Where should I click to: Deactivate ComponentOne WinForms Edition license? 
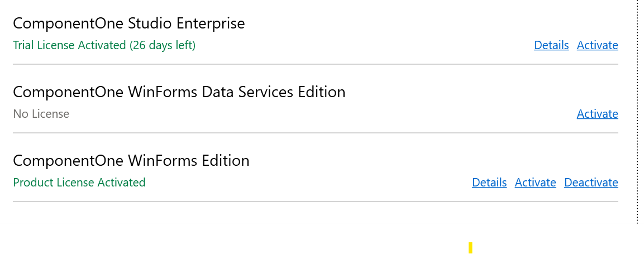pyautogui.click(x=591, y=183)
